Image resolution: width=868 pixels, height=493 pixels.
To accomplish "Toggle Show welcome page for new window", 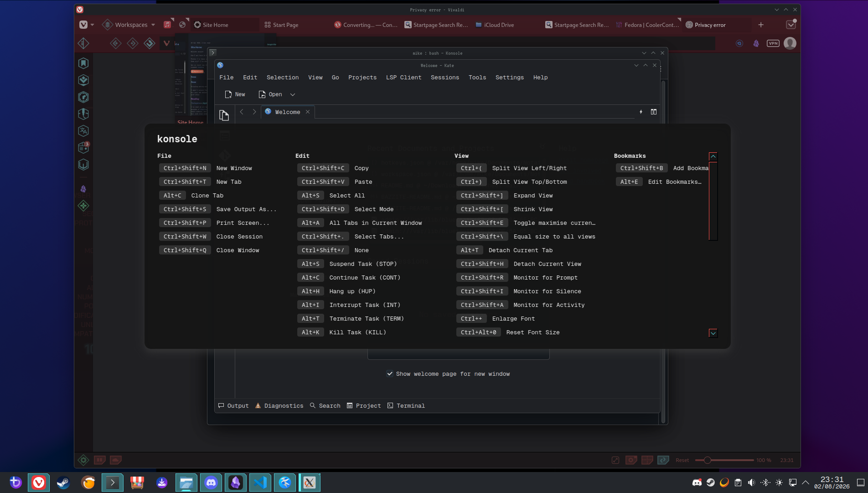I will click(x=449, y=374).
